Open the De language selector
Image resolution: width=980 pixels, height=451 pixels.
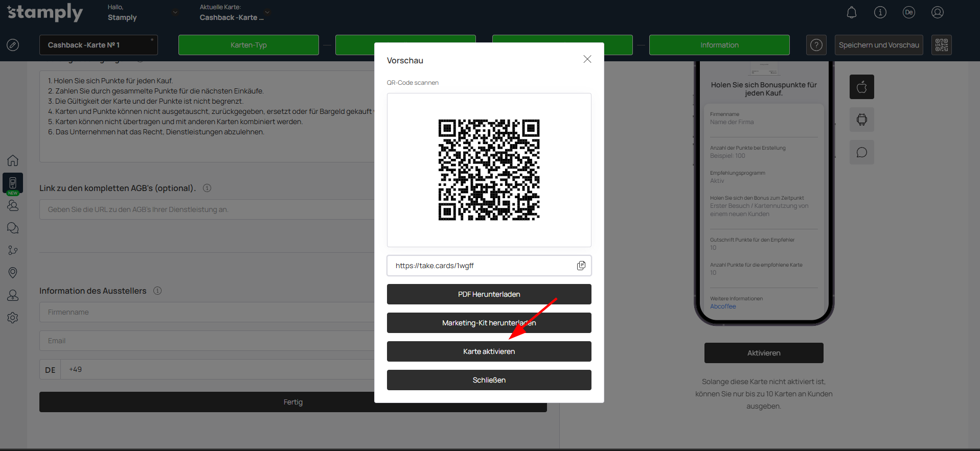(908, 13)
